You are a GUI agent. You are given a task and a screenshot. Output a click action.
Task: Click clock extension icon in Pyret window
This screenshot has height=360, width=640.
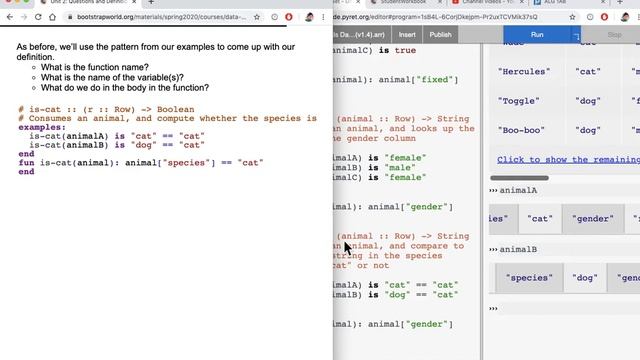click(x=590, y=17)
